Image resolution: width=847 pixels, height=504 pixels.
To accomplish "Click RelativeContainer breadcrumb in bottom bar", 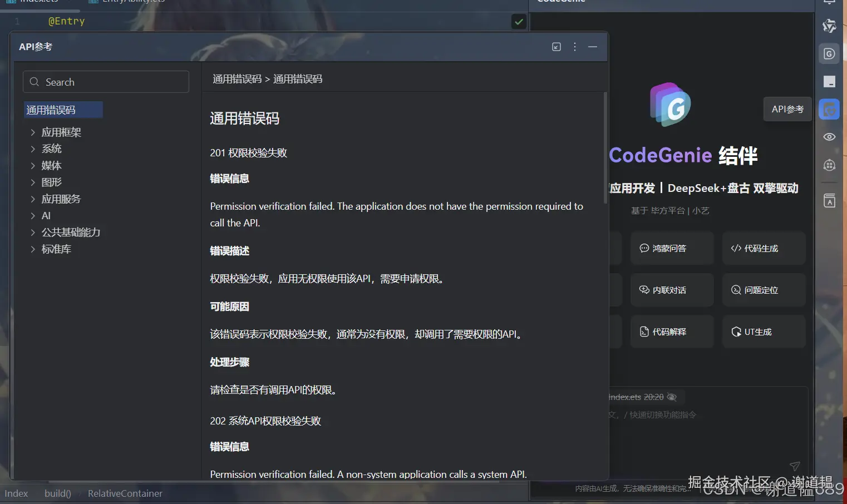I will point(125,493).
